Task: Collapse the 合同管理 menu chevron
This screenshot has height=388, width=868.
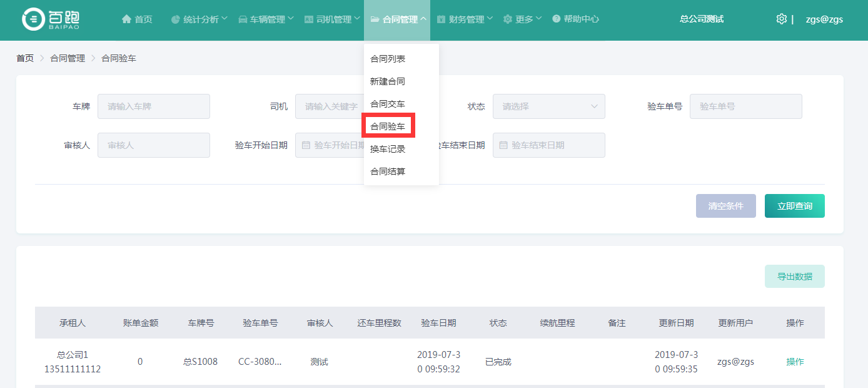Action: point(423,19)
